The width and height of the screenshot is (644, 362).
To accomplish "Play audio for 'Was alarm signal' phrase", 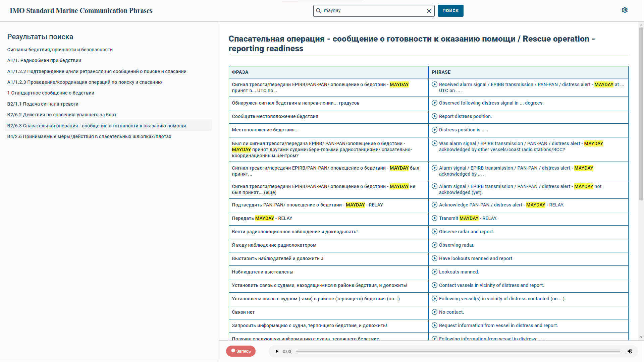I will pos(435,143).
